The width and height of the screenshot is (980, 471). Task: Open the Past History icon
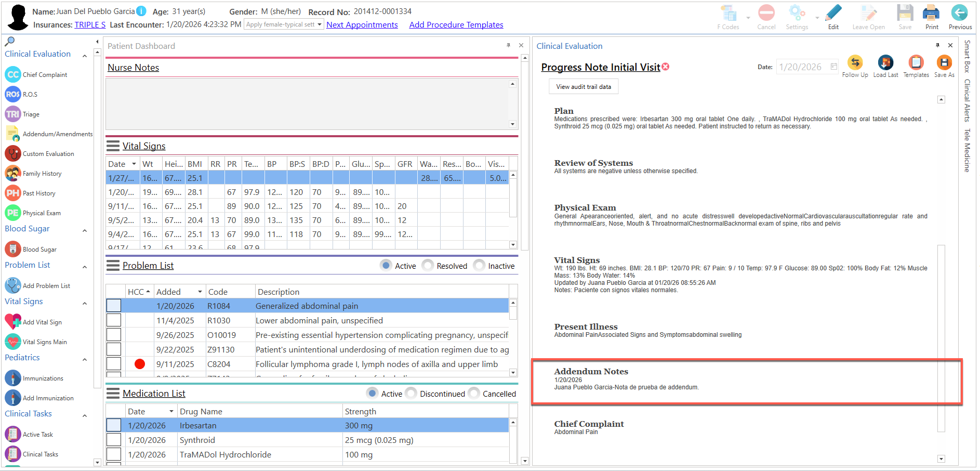13,193
